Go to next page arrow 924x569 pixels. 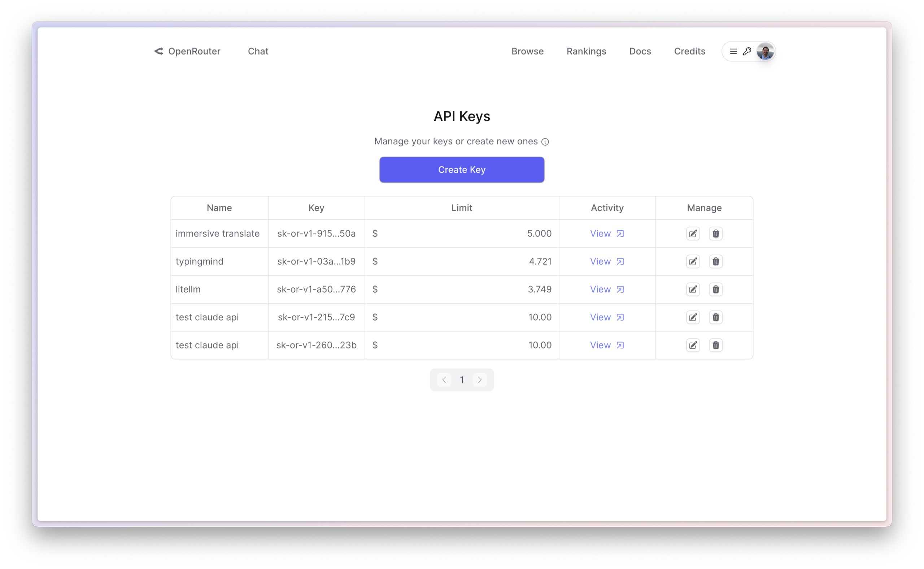tap(480, 380)
